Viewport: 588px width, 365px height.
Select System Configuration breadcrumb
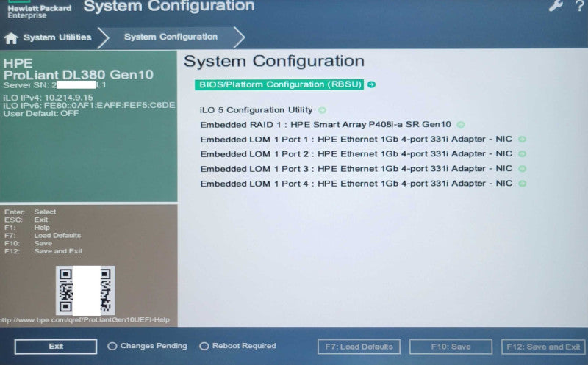171,37
